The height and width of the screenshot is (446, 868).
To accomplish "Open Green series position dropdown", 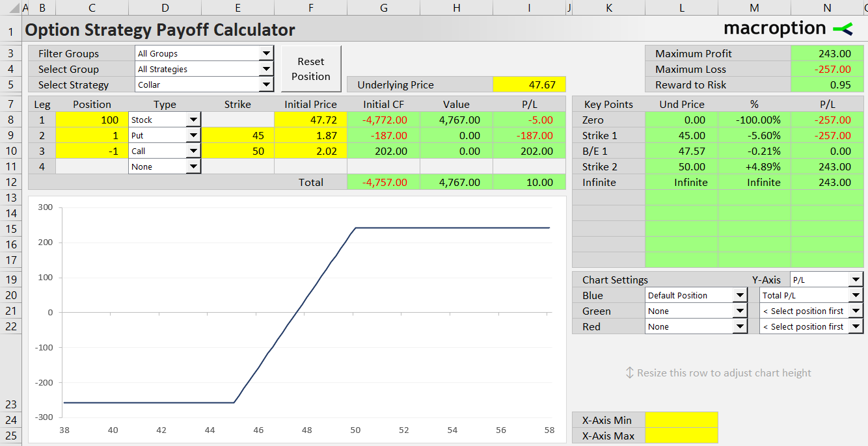I will (740, 311).
